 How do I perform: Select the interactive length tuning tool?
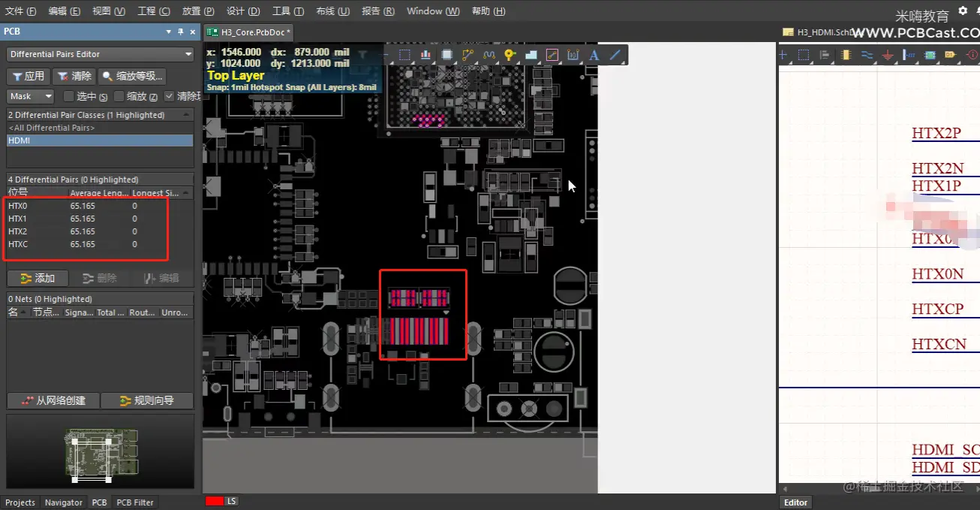(489, 55)
